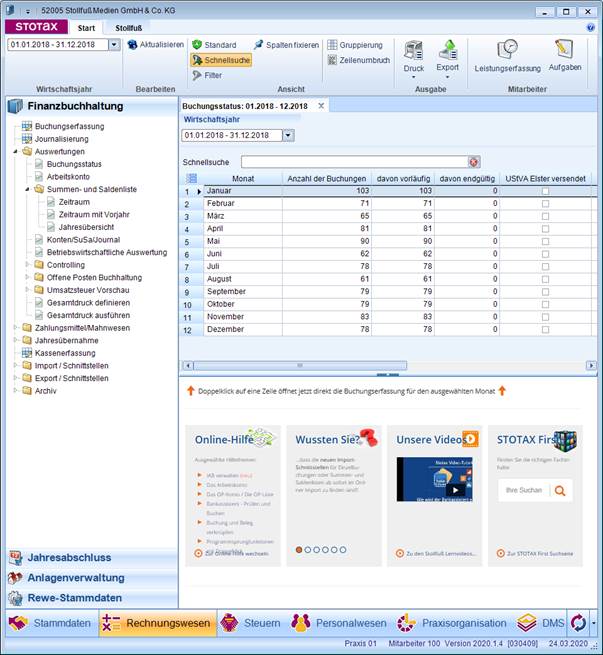Click scroll right arrow of table
This screenshot has width=603, height=655.
(x=591, y=366)
